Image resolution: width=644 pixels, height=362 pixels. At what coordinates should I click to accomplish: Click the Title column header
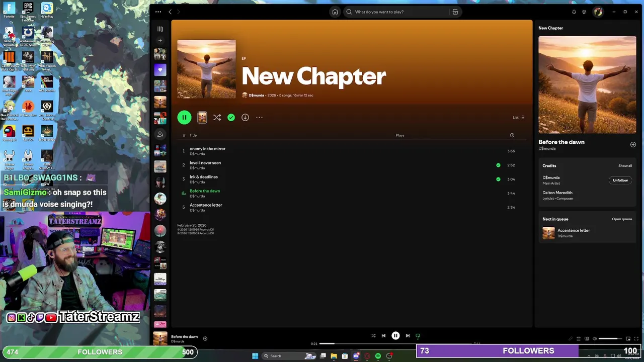tap(193, 135)
